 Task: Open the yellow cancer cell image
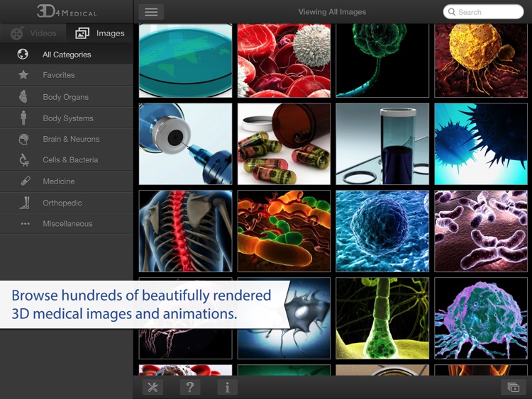point(481,60)
